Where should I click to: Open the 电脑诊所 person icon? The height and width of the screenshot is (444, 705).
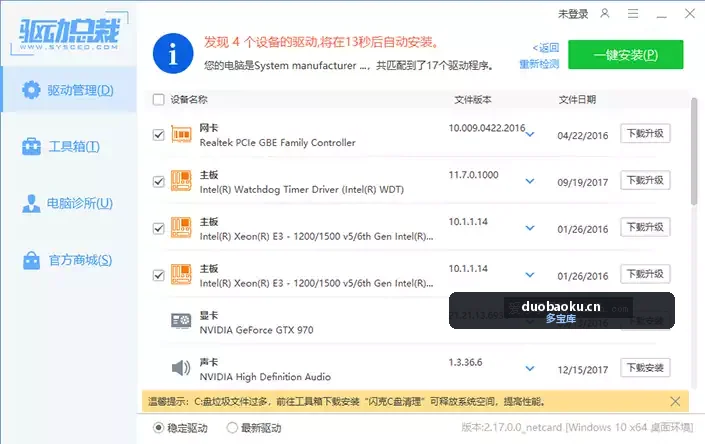tap(31, 204)
